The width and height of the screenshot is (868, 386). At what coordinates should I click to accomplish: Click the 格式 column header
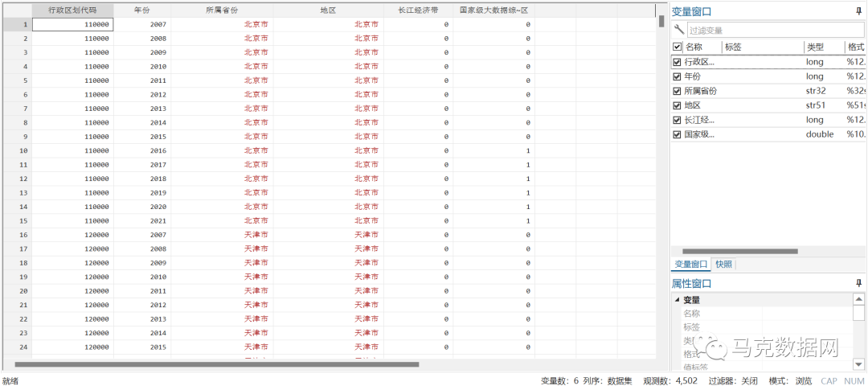pos(854,47)
